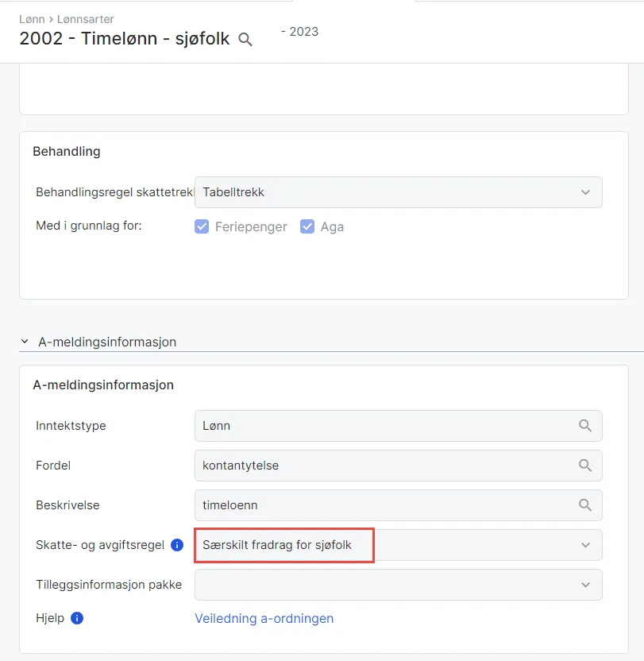Disable the Aga checkbox
This screenshot has height=661, width=644.
[x=308, y=226]
